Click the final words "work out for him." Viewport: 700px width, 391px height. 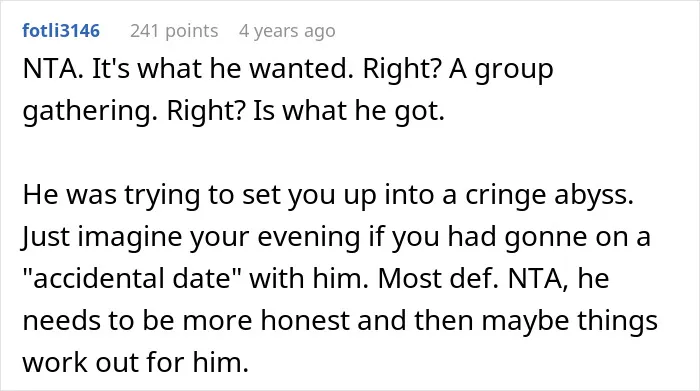pyautogui.click(x=135, y=362)
